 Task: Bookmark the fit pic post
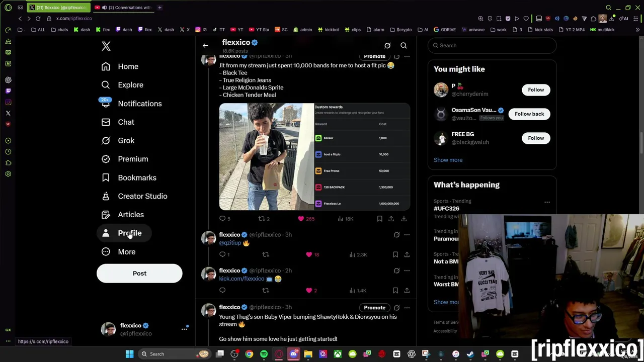[380, 219]
